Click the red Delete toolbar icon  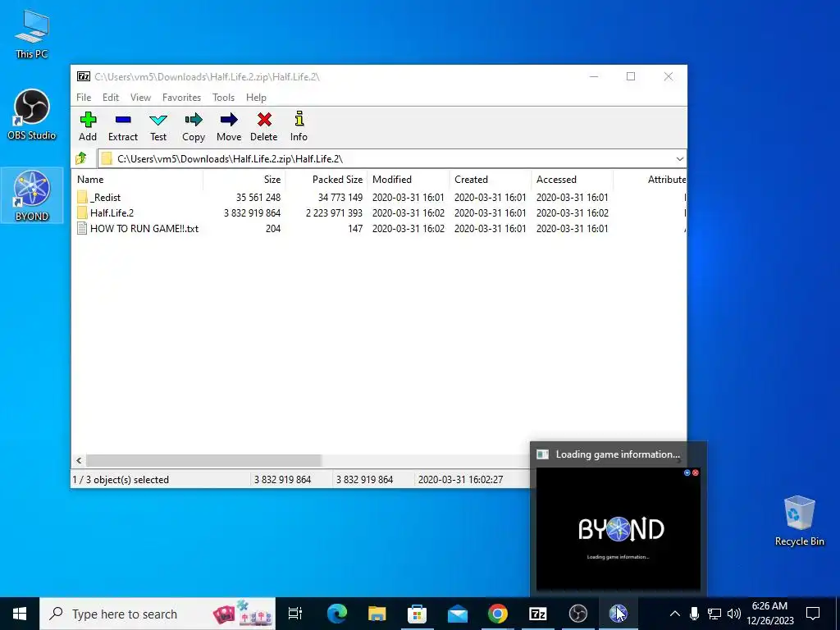264,127
